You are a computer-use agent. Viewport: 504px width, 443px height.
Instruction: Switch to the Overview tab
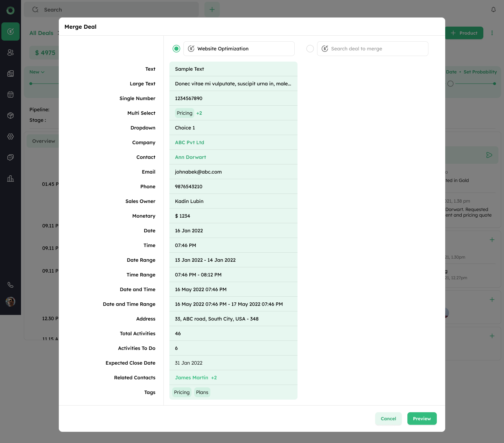point(43,141)
